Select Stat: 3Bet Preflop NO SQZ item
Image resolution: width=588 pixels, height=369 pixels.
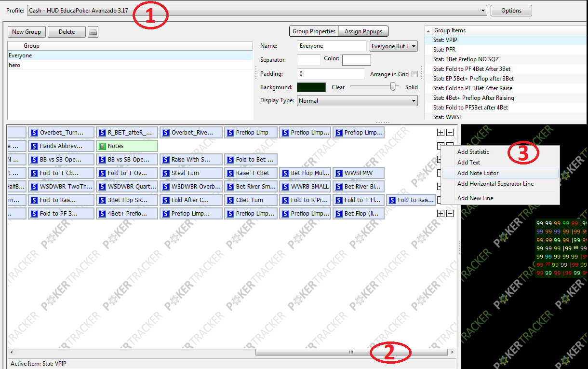(x=506, y=59)
